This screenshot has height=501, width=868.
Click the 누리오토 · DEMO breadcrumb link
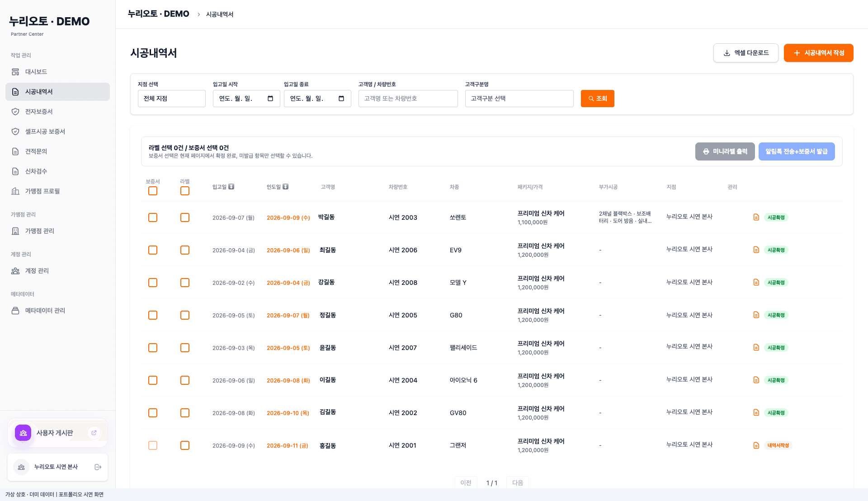pos(159,14)
